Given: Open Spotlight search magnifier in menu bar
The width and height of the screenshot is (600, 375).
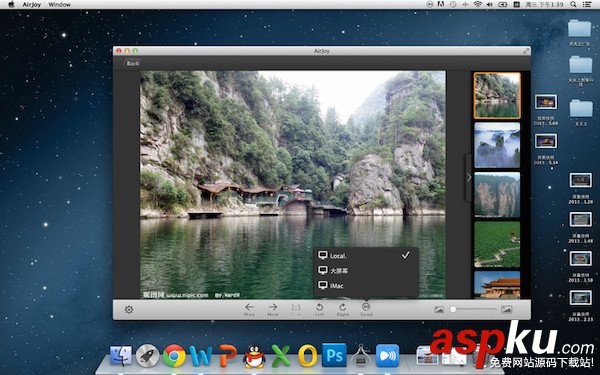Looking at the screenshot, I should coord(573,4).
